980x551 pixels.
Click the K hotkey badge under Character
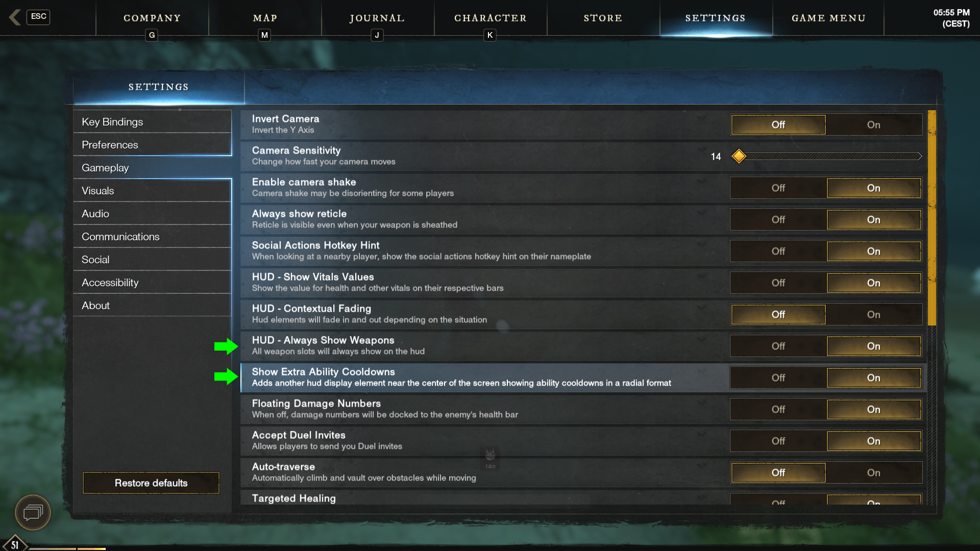pyautogui.click(x=490, y=35)
